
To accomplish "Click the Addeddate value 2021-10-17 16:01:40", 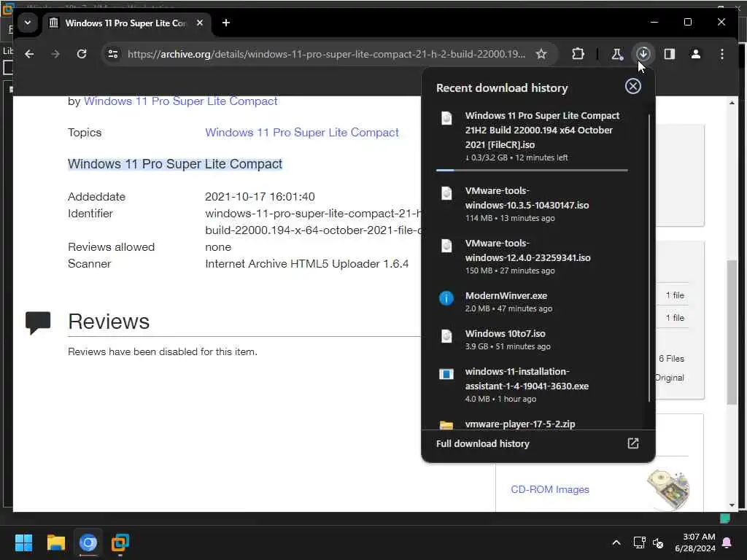I will point(260,197).
